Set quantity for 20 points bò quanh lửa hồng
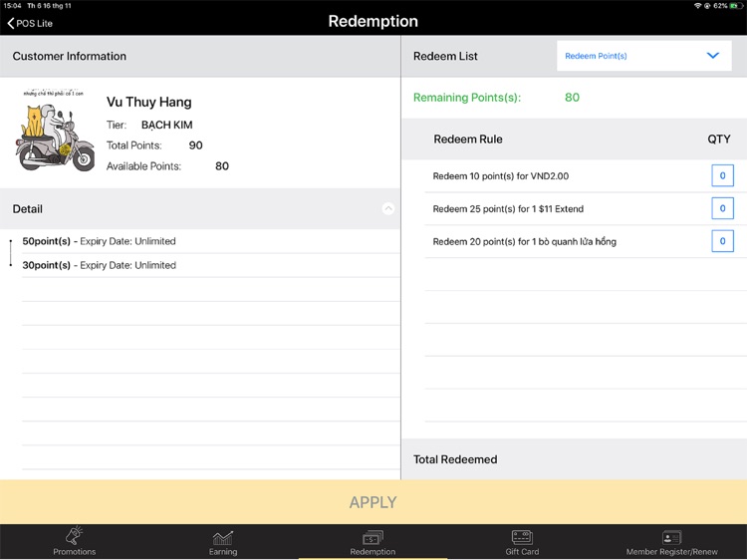The image size is (747, 560). 722,241
